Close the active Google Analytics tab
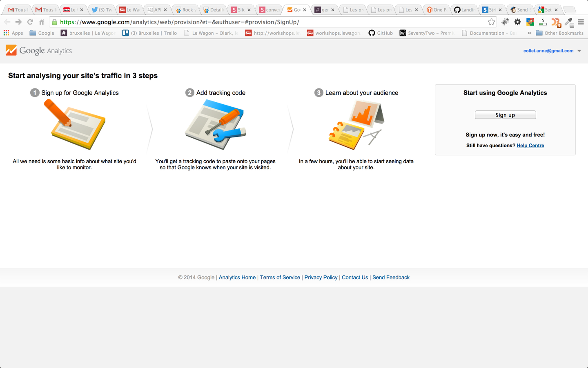Image resolution: width=588 pixels, height=368 pixels. (305, 10)
